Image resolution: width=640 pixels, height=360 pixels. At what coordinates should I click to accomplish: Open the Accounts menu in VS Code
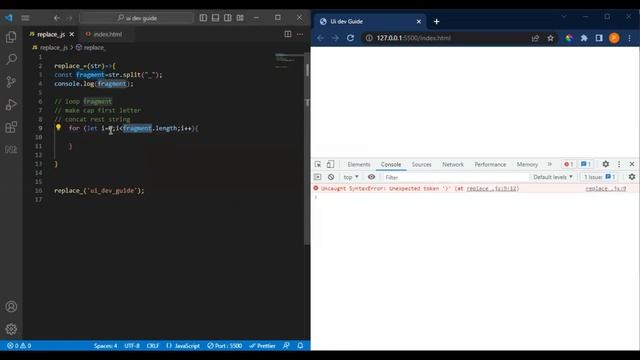point(11,307)
